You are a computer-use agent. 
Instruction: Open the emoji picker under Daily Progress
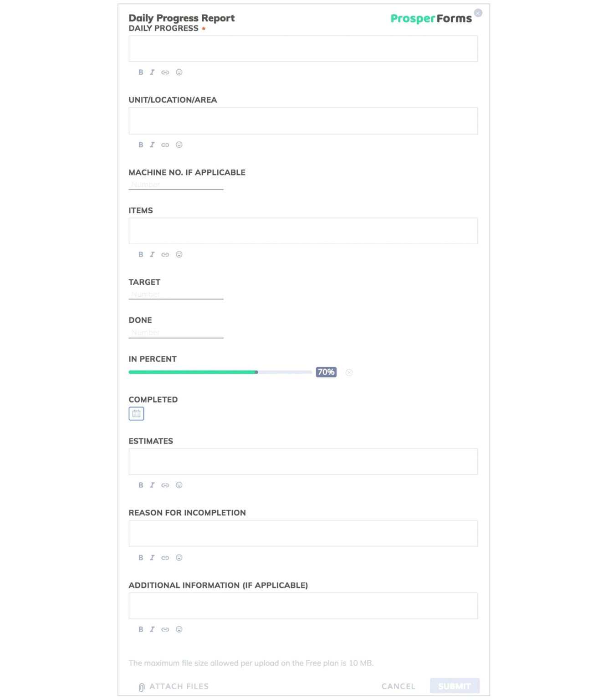pos(179,72)
